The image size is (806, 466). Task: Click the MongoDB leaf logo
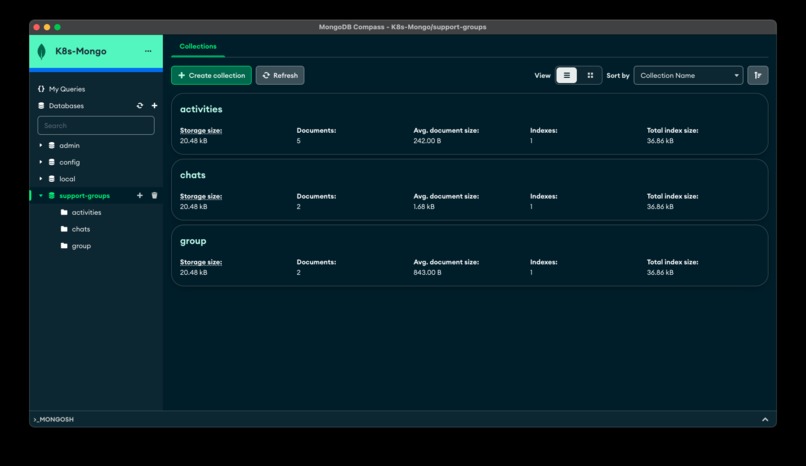tap(42, 51)
